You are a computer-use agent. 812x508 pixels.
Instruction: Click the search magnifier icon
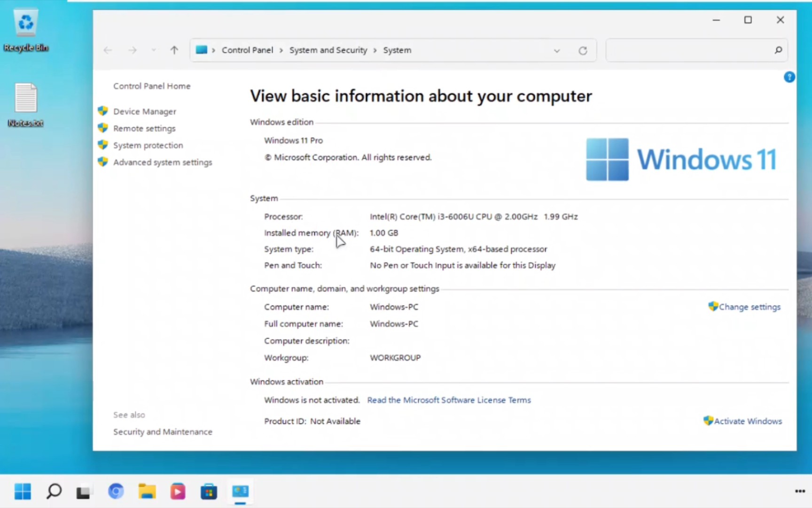(778, 50)
